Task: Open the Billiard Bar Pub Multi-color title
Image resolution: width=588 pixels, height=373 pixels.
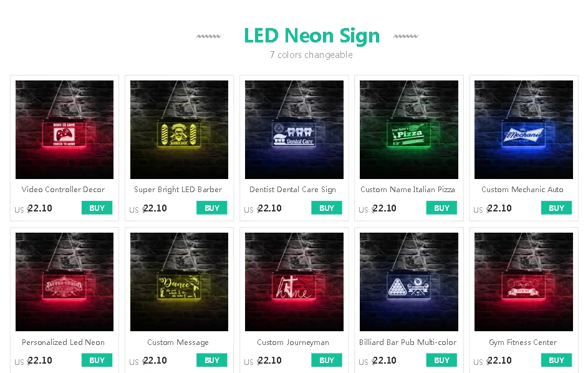Action: tap(408, 342)
